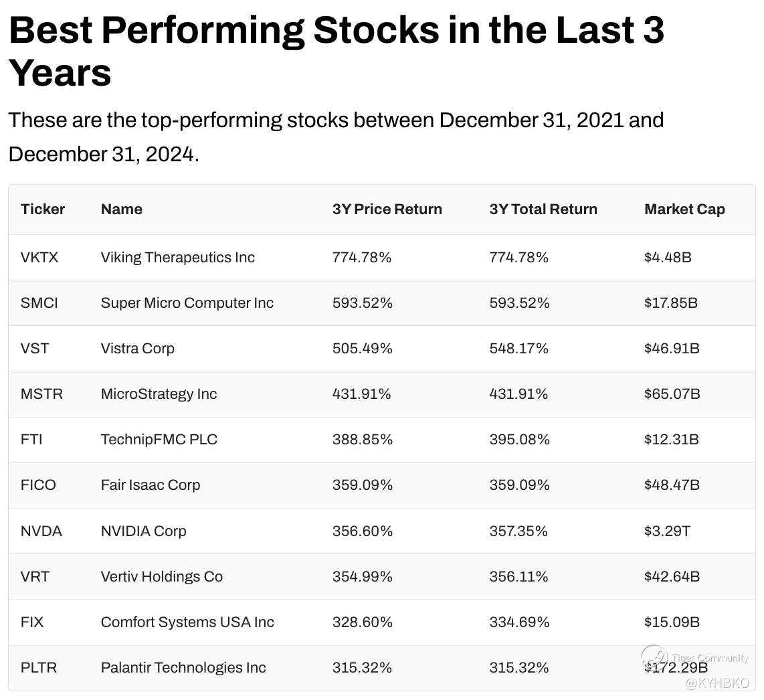Click the MSTR ticker symbol
Viewport: 764px width, 700px height.
[x=41, y=393]
